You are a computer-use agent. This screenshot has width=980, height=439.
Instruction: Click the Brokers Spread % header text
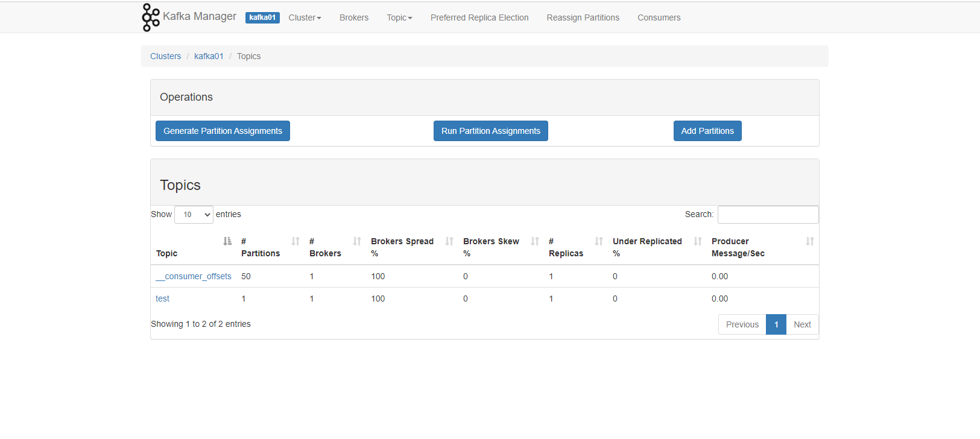pos(402,247)
